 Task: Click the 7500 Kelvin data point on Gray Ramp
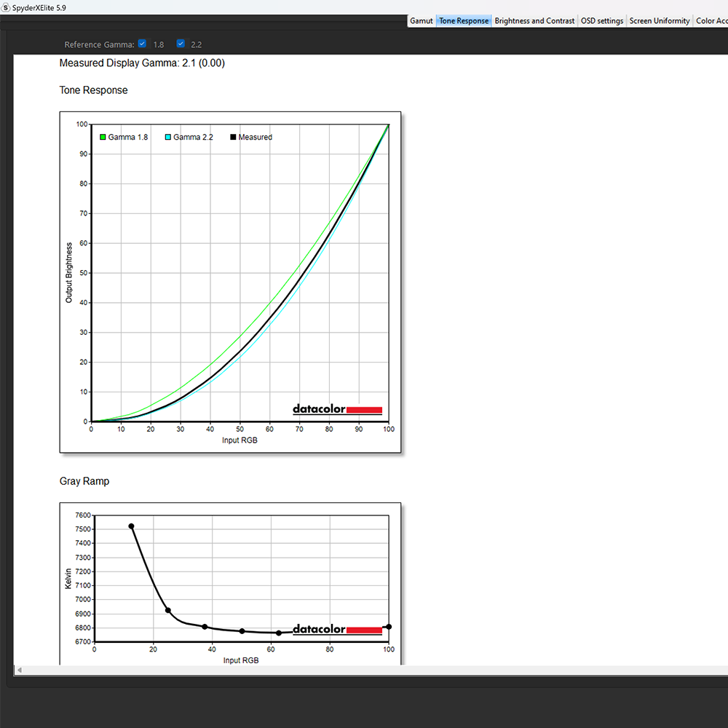pyautogui.click(x=131, y=526)
